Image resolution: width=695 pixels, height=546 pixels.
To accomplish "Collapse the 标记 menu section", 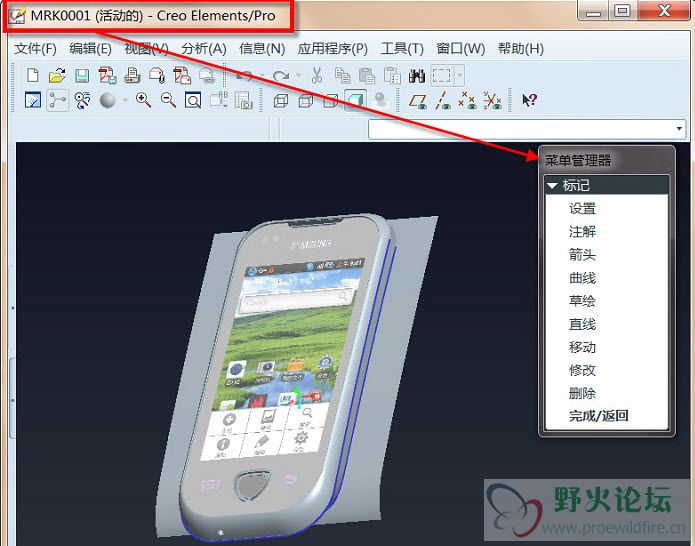I will pos(552,185).
